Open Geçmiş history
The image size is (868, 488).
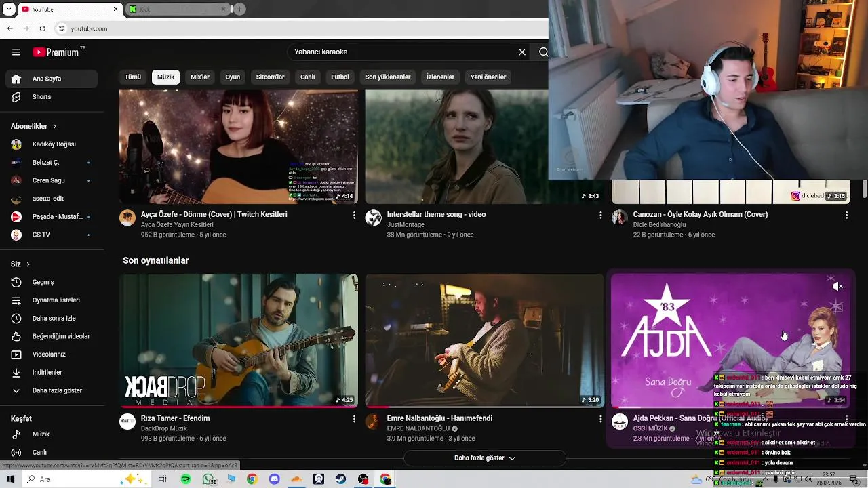click(52, 282)
